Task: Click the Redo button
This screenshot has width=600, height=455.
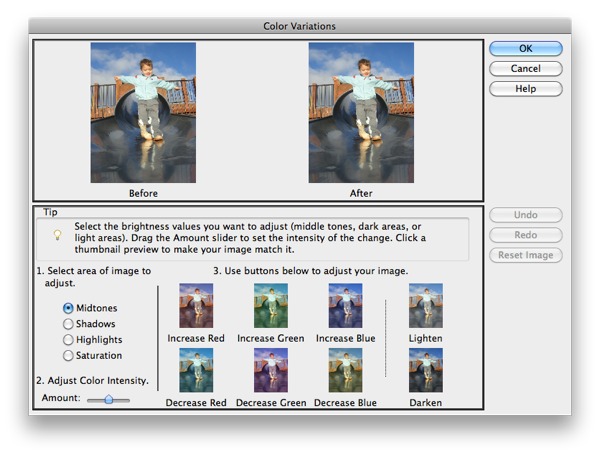Action: pyautogui.click(x=526, y=235)
